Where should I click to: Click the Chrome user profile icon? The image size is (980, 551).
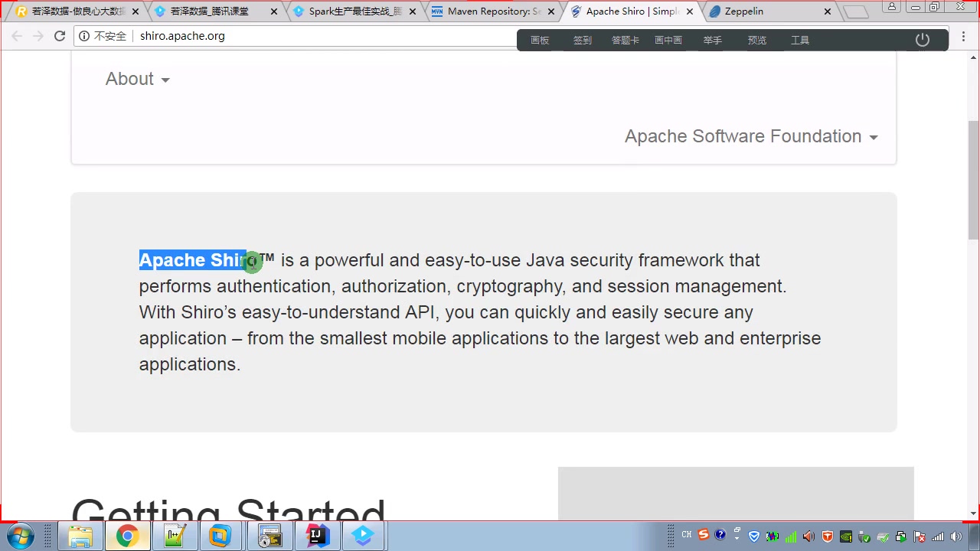pyautogui.click(x=892, y=7)
